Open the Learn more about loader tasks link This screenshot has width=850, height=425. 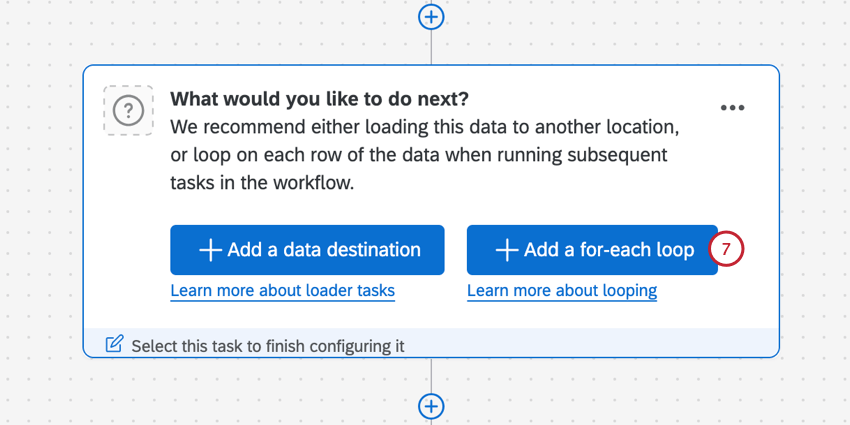[x=282, y=291]
